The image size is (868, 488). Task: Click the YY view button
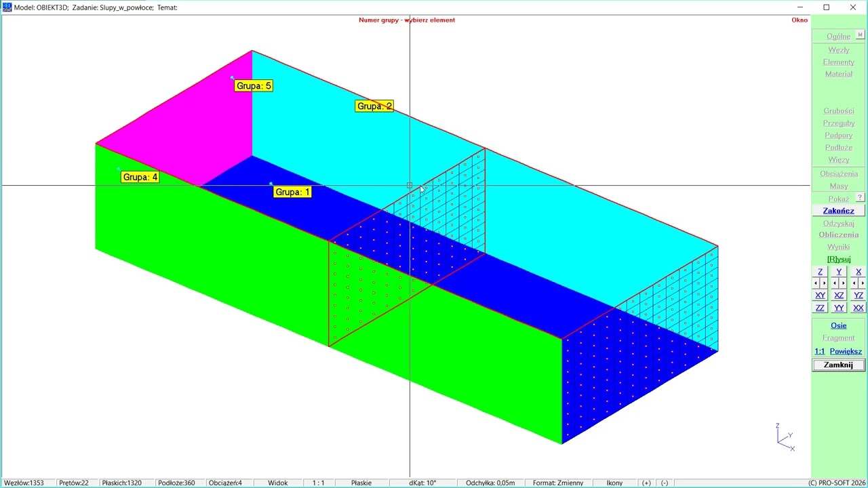839,308
